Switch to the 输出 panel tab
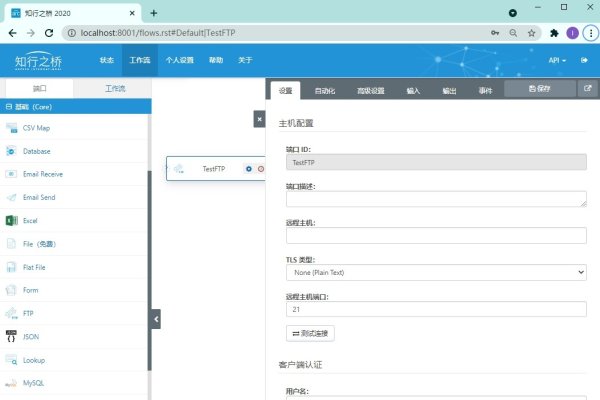The image size is (600, 400). click(449, 91)
